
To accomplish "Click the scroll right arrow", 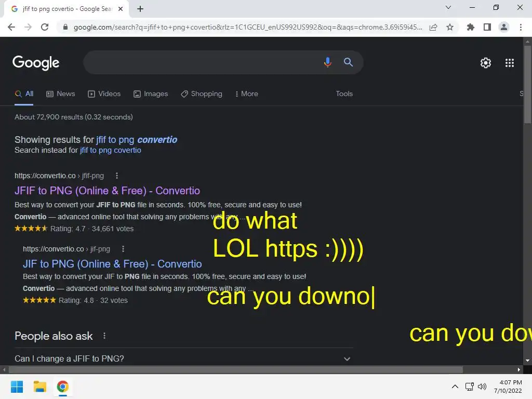I will [519, 369].
